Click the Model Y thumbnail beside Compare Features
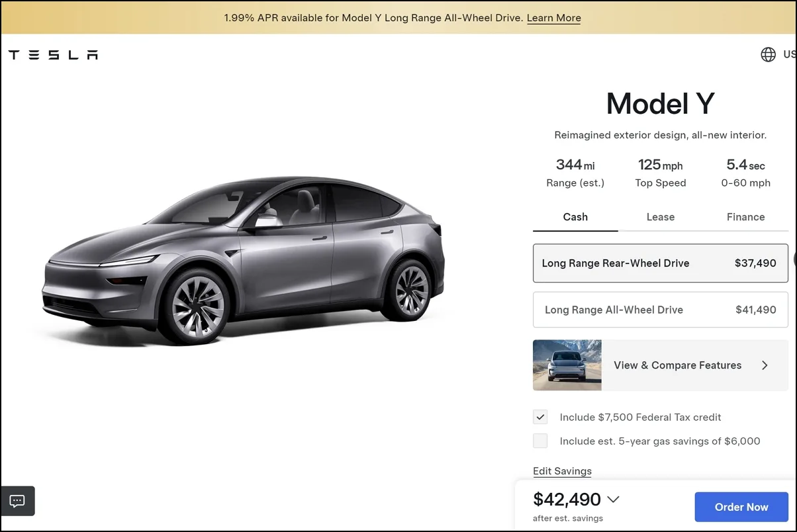This screenshot has height=532, width=797. tap(567, 365)
